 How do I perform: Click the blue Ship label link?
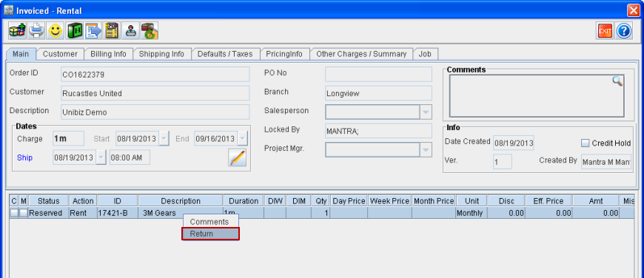pos(24,158)
